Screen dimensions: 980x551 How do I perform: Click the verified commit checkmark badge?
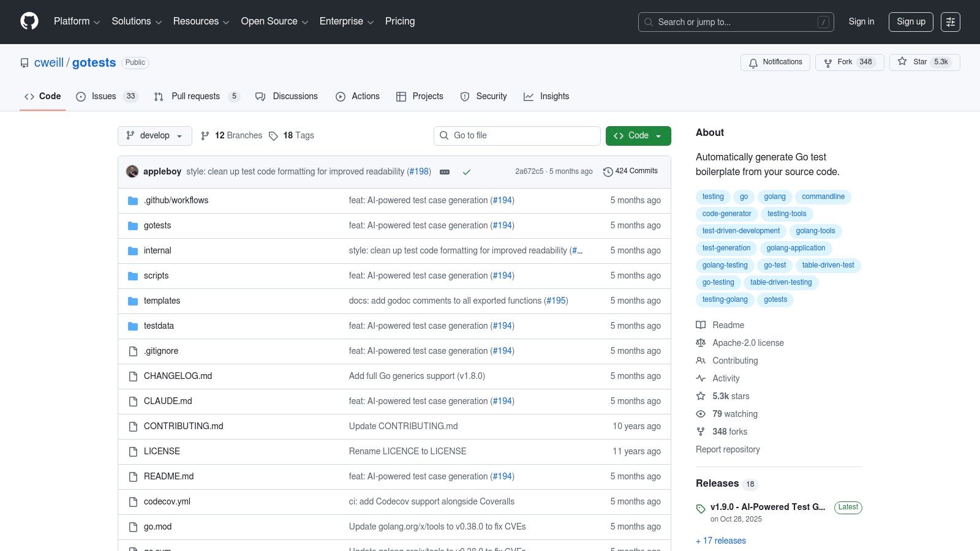[467, 172]
